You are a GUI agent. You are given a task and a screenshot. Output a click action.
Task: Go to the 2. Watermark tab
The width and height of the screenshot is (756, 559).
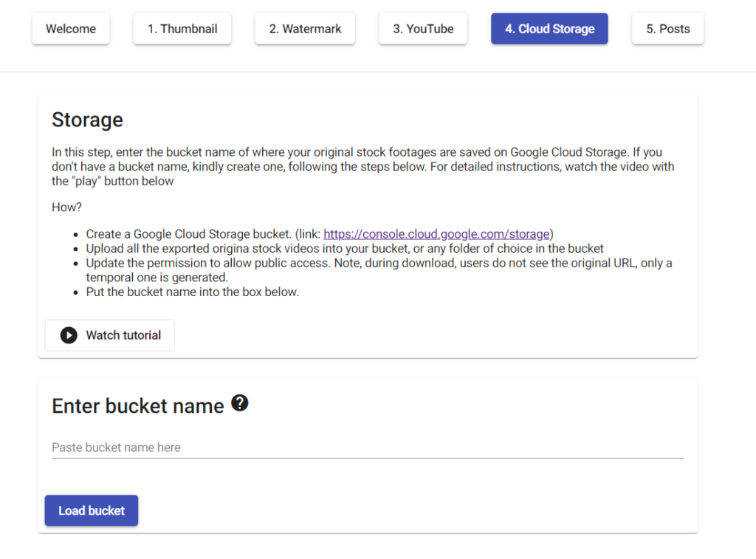[305, 29]
